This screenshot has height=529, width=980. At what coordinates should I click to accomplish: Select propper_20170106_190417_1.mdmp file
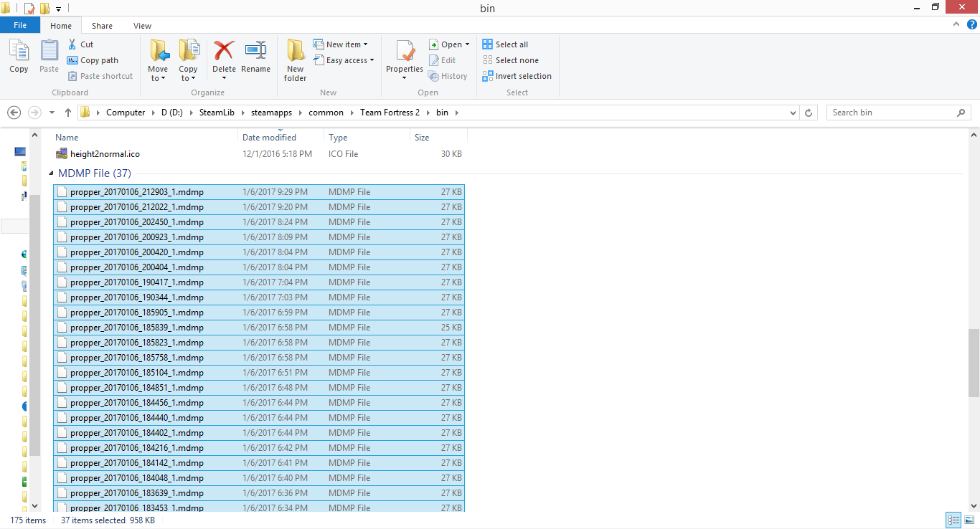coord(259,282)
